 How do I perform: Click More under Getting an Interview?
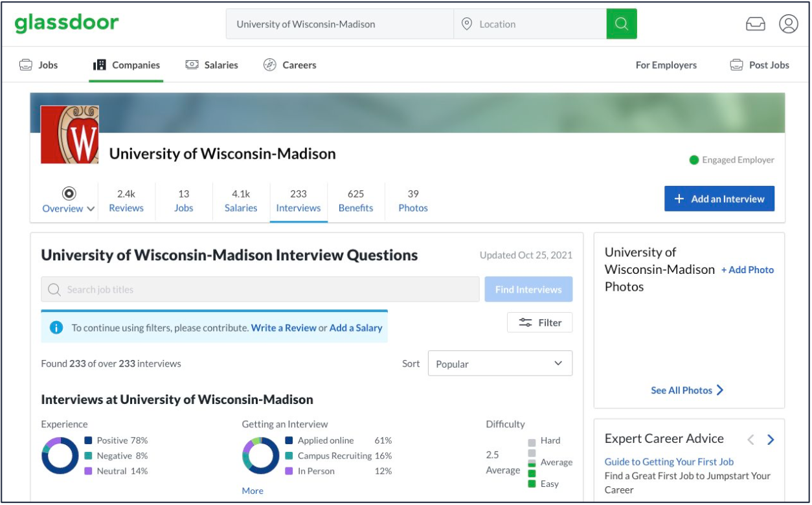(253, 491)
